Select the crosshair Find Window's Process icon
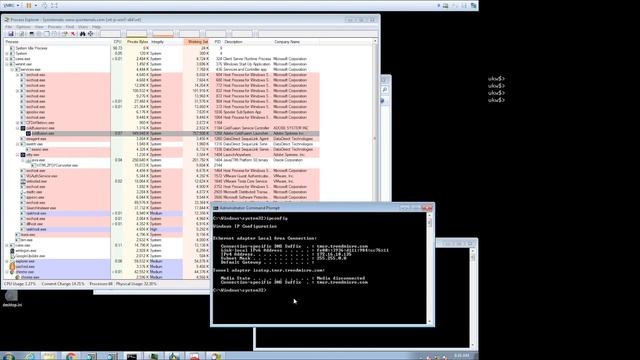Image resolution: width=640 pixels, height=360 pixels. [x=90, y=34]
